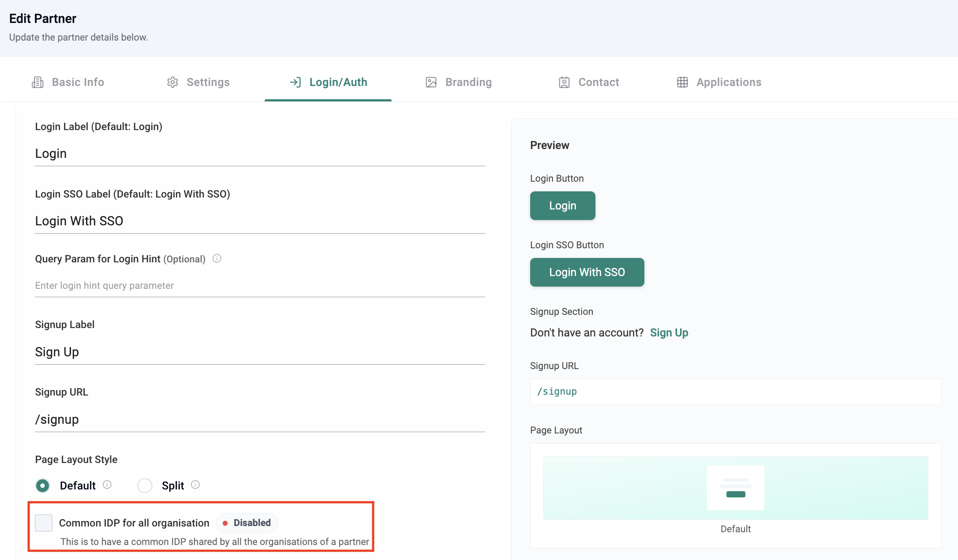Click the Applications grid icon
Image resolution: width=958 pixels, height=560 pixels.
click(682, 82)
